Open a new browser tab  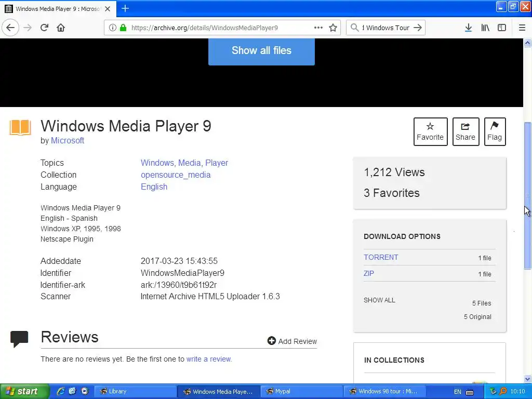pyautogui.click(x=125, y=8)
